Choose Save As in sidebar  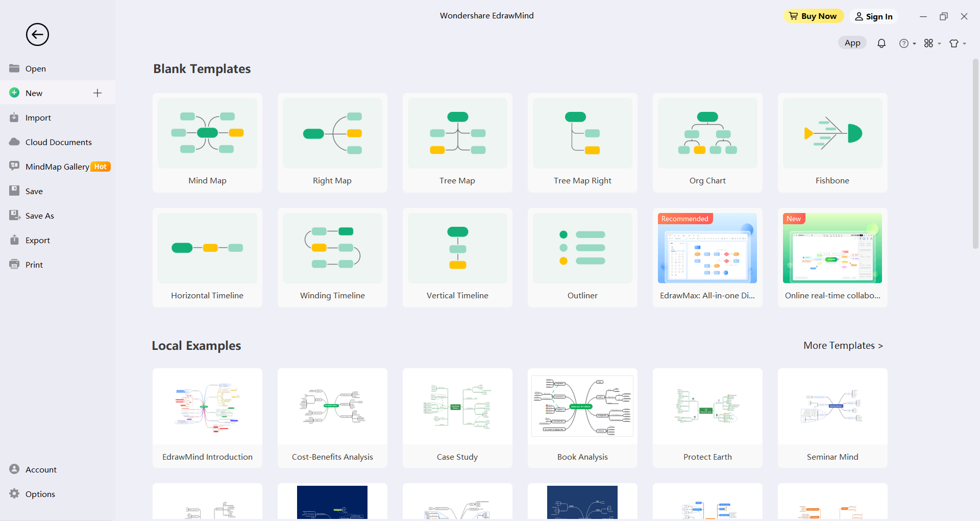58,216
